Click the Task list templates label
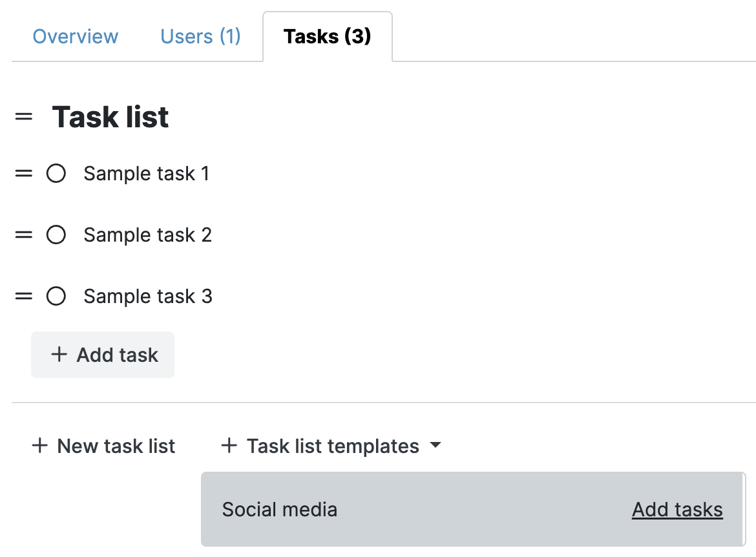756x557 pixels. (x=333, y=446)
